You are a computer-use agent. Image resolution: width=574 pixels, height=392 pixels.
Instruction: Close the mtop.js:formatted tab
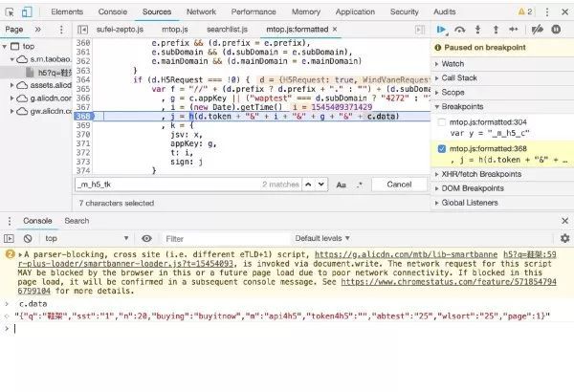pyautogui.click(x=335, y=30)
